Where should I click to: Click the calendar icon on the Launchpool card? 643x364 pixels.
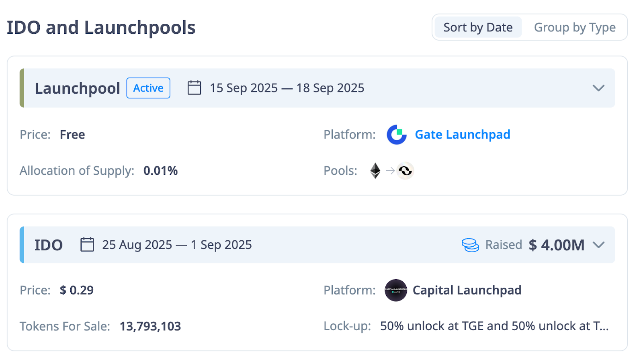point(194,88)
